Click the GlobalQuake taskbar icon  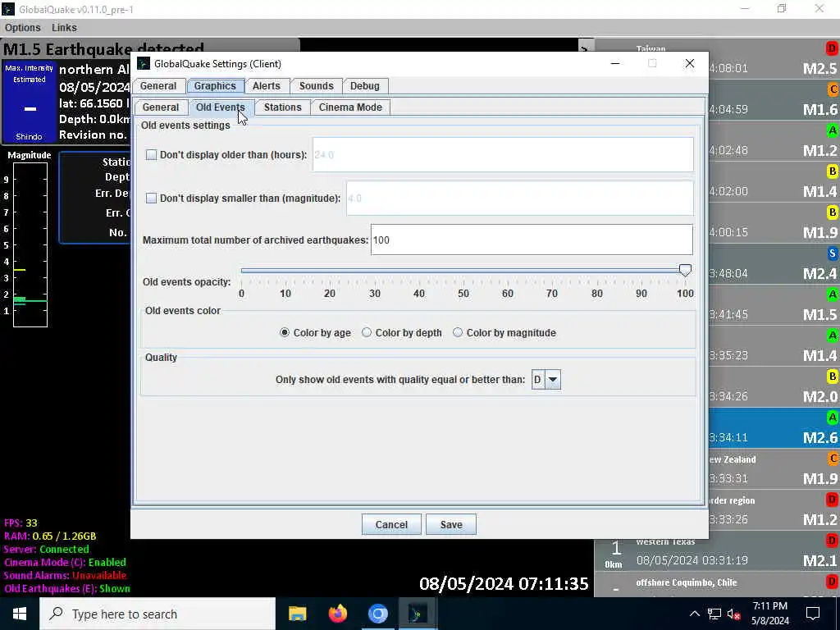pyautogui.click(x=418, y=614)
